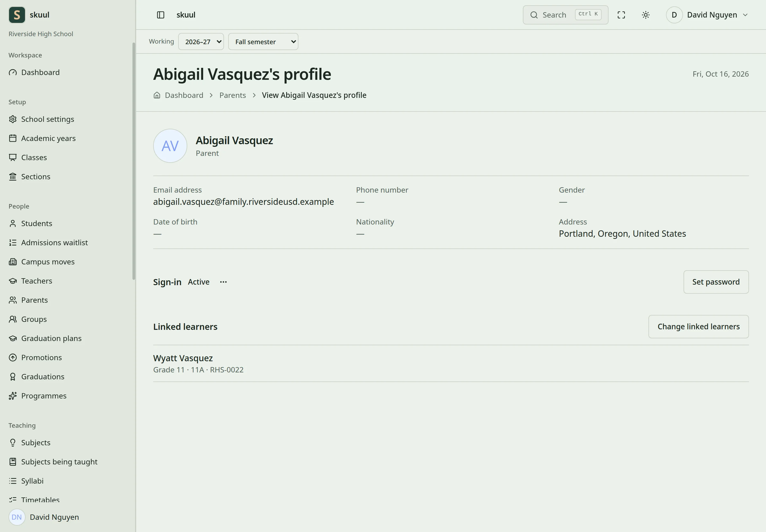766x532 pixels.
Task: Open Academic years in sidebar
Action: 48,138
